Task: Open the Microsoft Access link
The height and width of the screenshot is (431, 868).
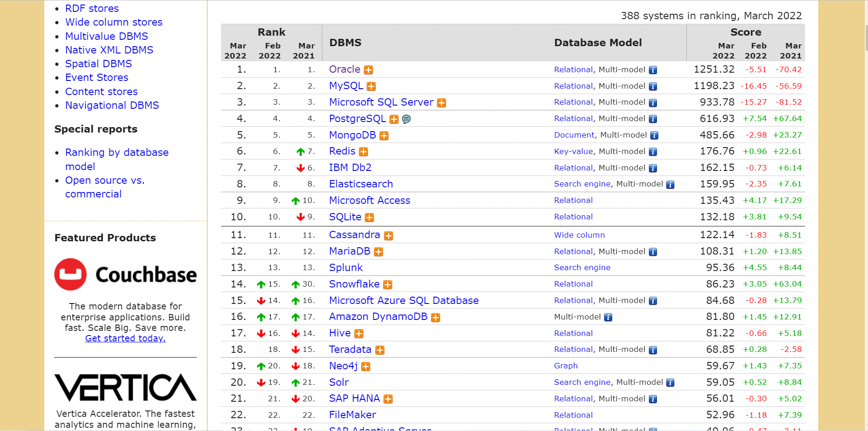Action: pyautogui.click(x=369, y=200)
